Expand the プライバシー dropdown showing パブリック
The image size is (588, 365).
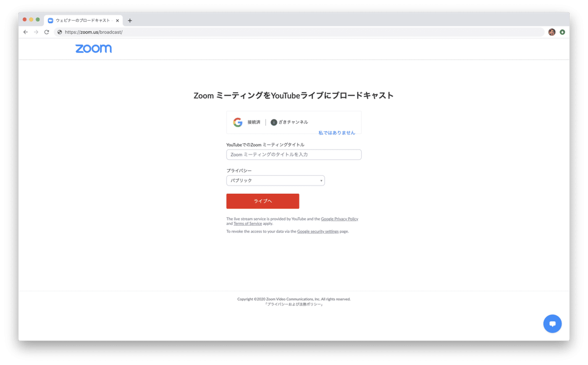click(275, 181)
